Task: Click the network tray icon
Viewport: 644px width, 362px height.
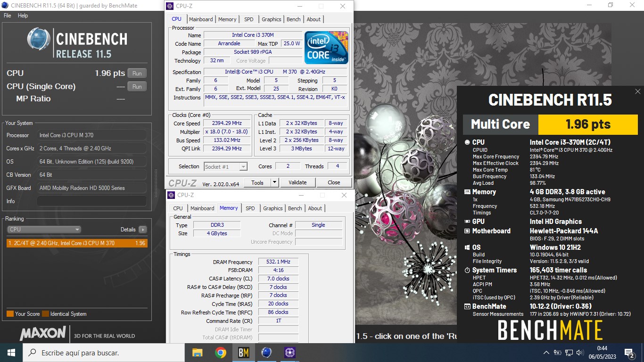Action: coord(569,353)
